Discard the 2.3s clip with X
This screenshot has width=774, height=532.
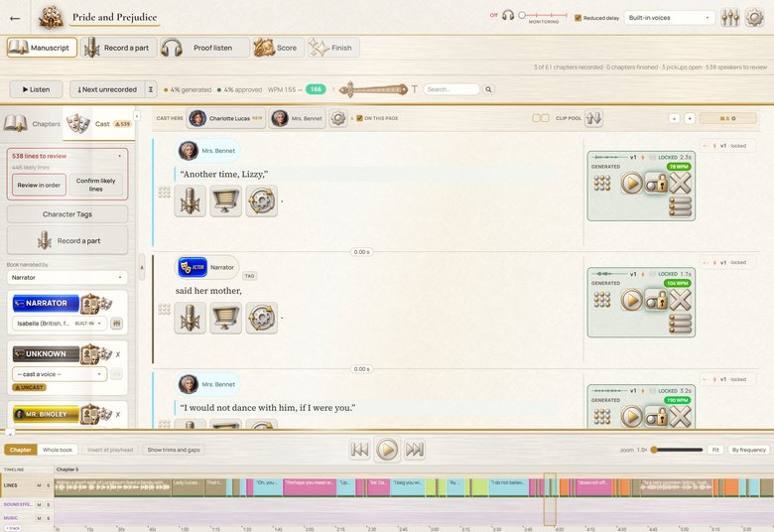[x=680, y=184]
